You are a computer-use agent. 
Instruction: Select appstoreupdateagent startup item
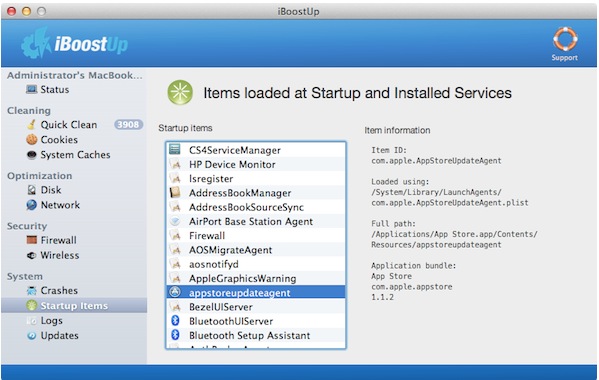[256, 293]
